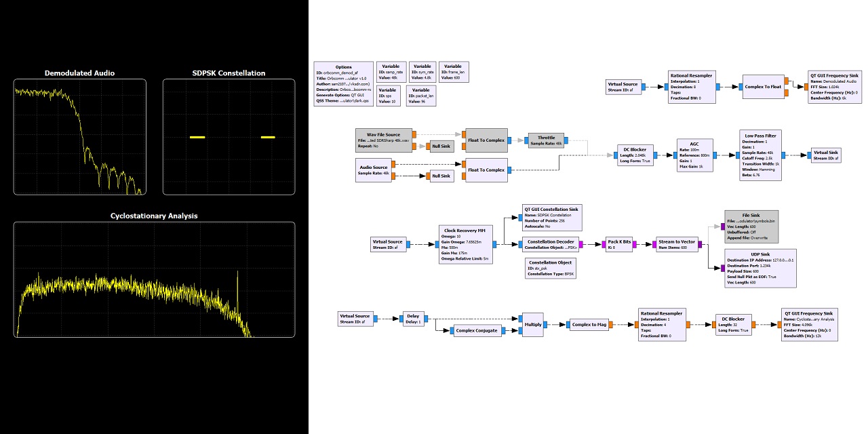Select the Variable block with ID sps
The height and width of the screenshot is (434, 868).
pos(387,94)
